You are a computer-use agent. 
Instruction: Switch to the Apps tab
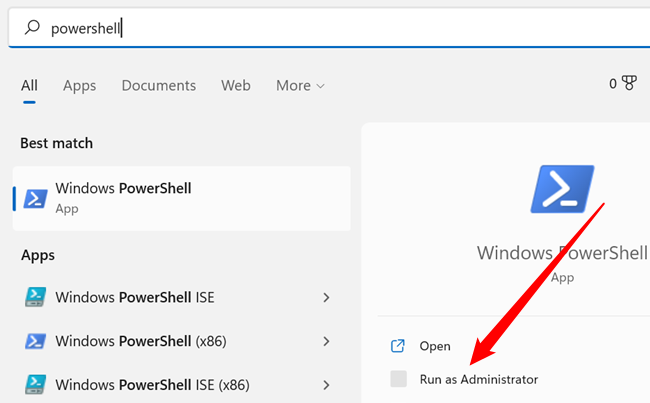click(79, 86)
